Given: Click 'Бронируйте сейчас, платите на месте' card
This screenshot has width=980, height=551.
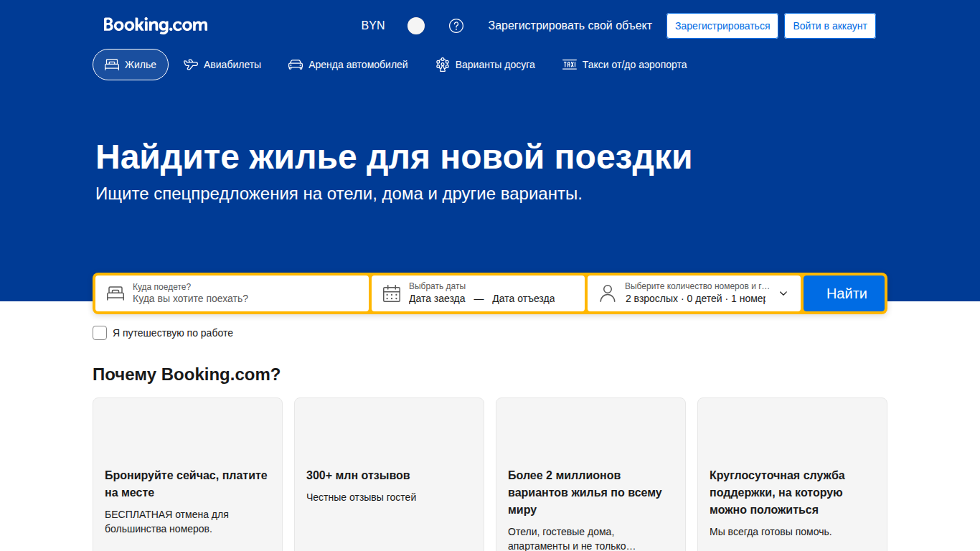Looking at the screenshot, I should pyautogui.click(x=187, y=474).
